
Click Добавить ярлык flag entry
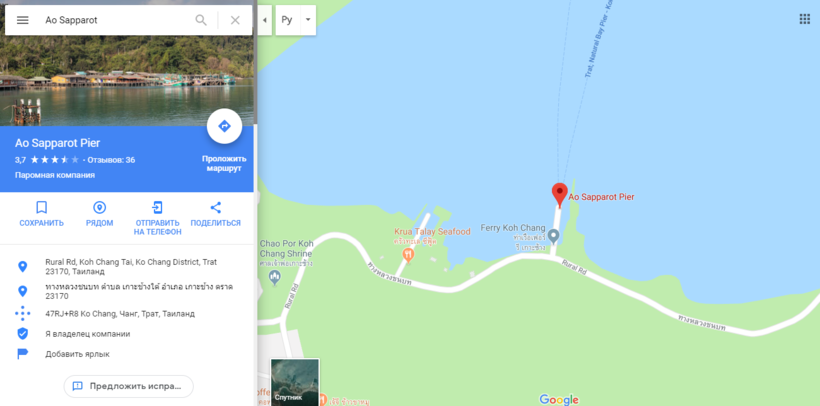pos(77,354)
